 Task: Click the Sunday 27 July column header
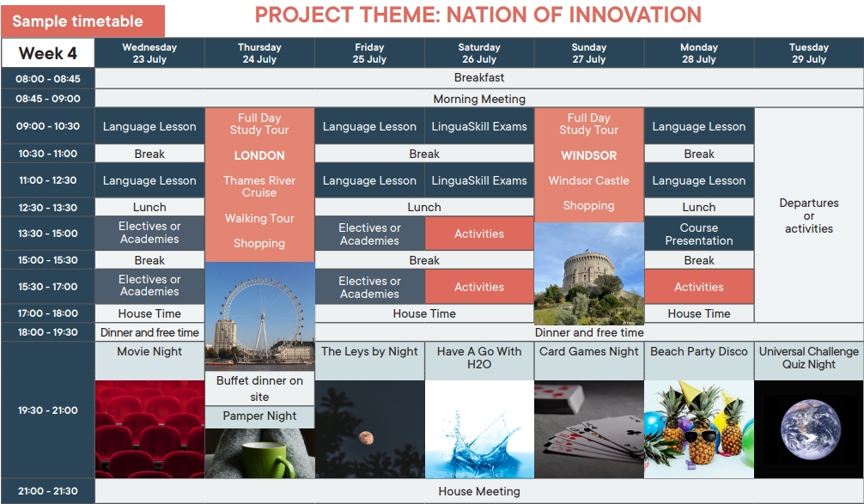(x=589, y=53)
